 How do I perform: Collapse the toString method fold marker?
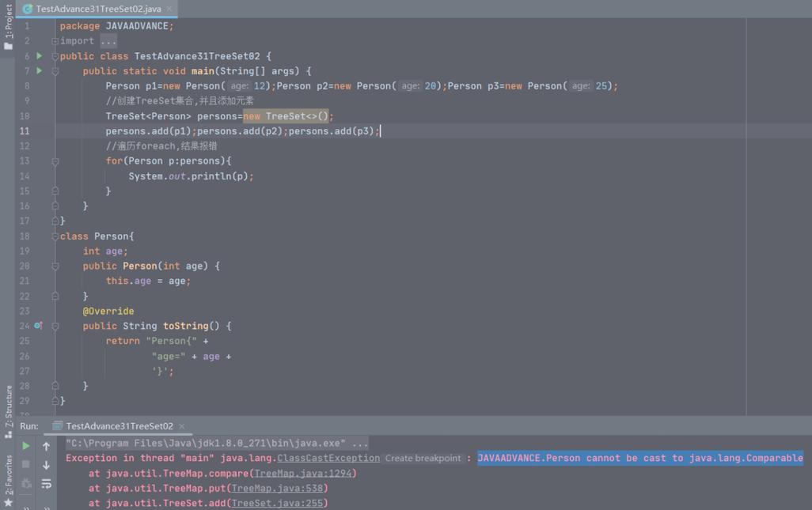click(x=55, y=327)
